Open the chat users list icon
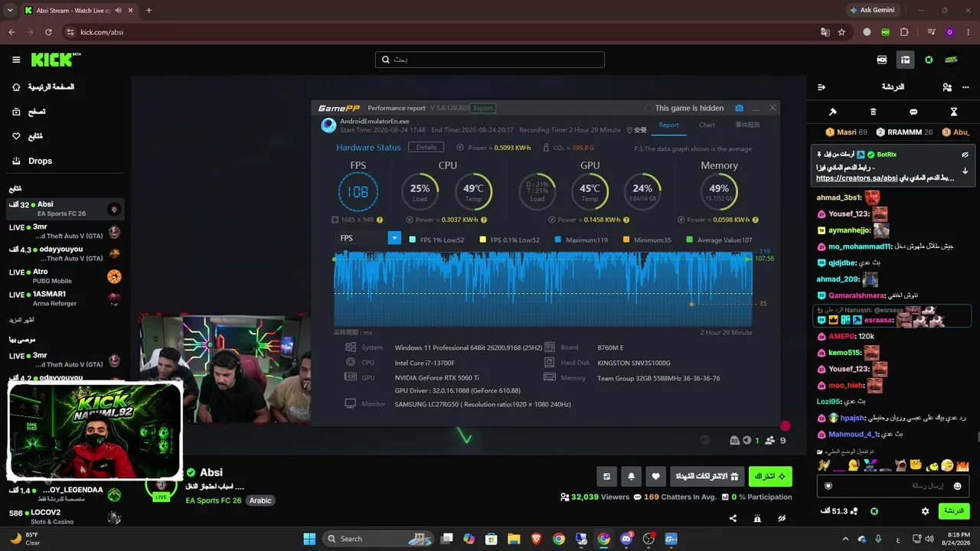This screenshot has height=551, width=980. click(947, 87)
